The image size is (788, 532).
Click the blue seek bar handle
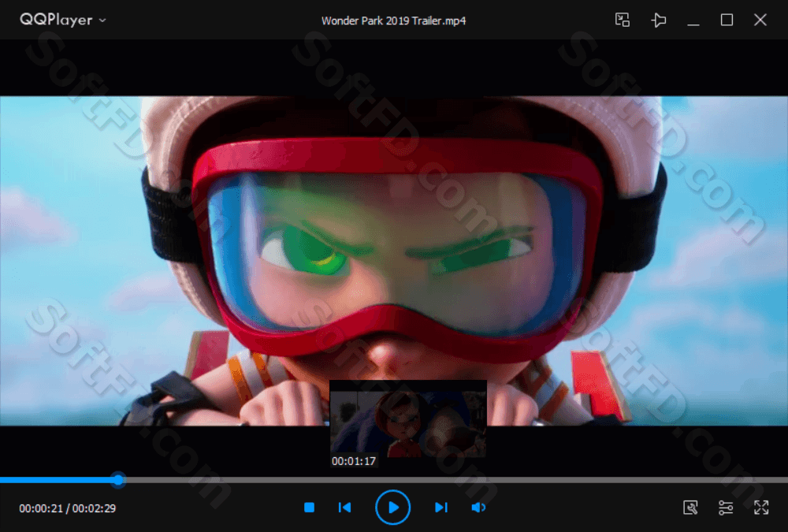pos(118,480)
